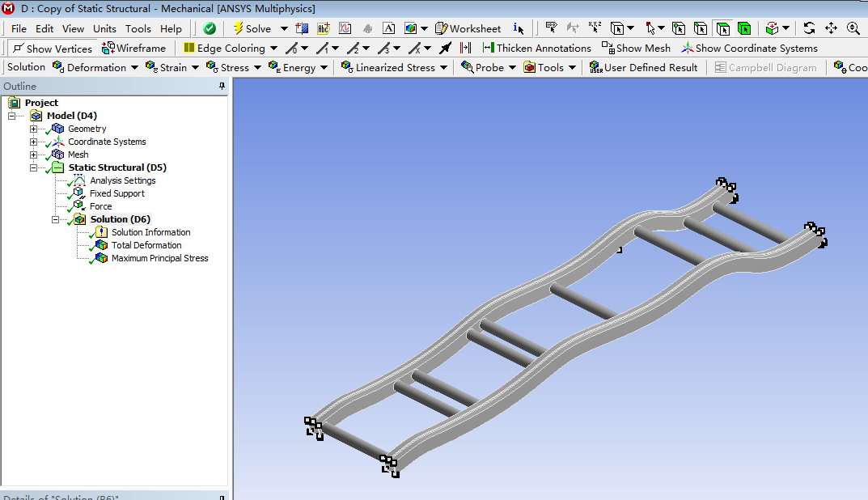Click the green checkmark status icon
This screenshot has width=868, height=500.
(210, 28)
